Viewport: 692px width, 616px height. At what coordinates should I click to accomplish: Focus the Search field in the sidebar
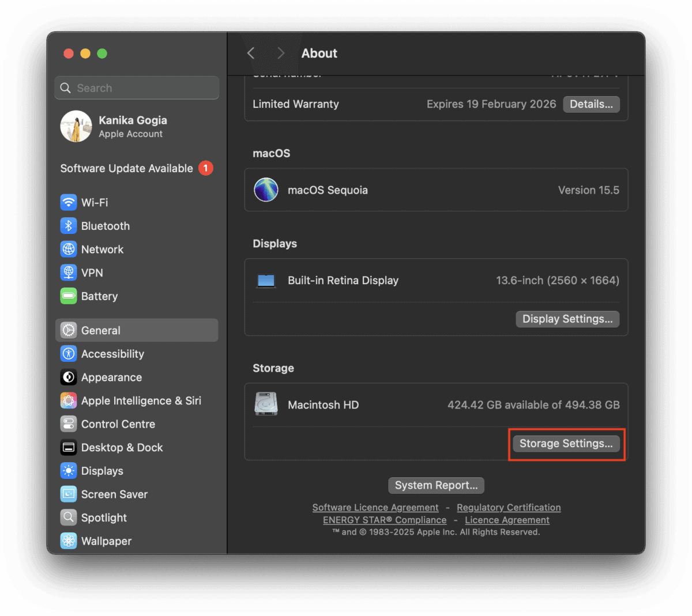coord(137,88)
